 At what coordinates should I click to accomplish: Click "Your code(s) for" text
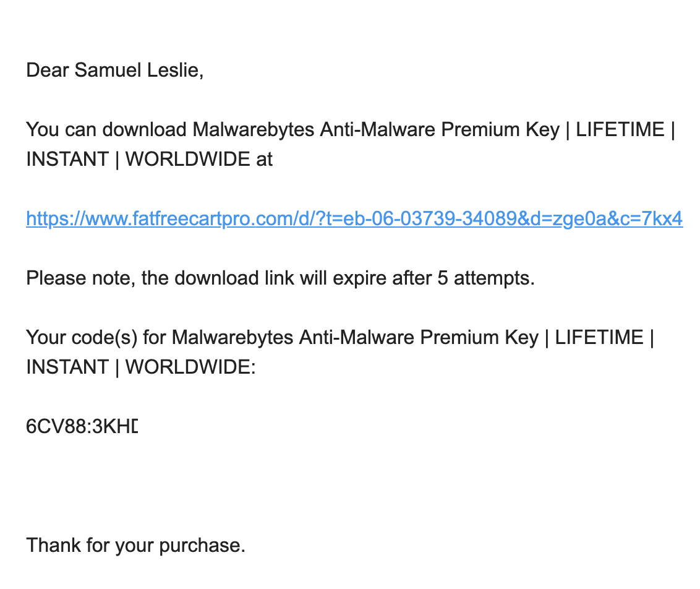95,338
